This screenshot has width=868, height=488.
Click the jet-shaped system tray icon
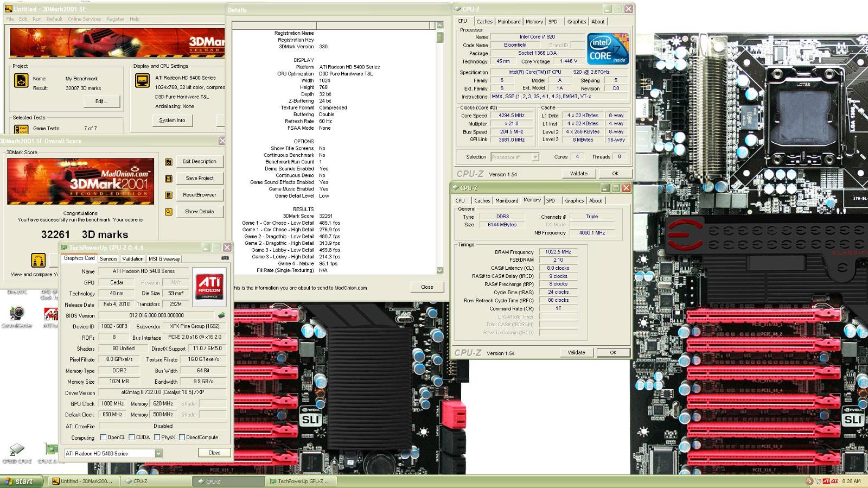point(818,481)
